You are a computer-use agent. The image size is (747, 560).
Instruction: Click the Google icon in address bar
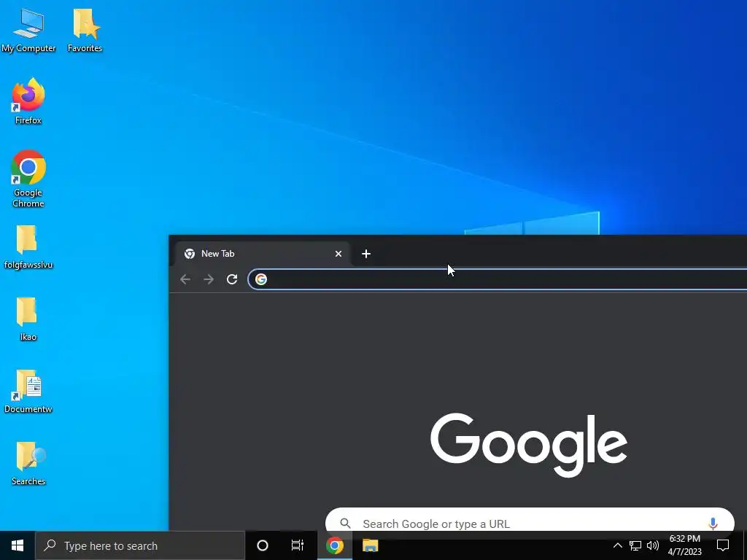[x=261, y=279]
